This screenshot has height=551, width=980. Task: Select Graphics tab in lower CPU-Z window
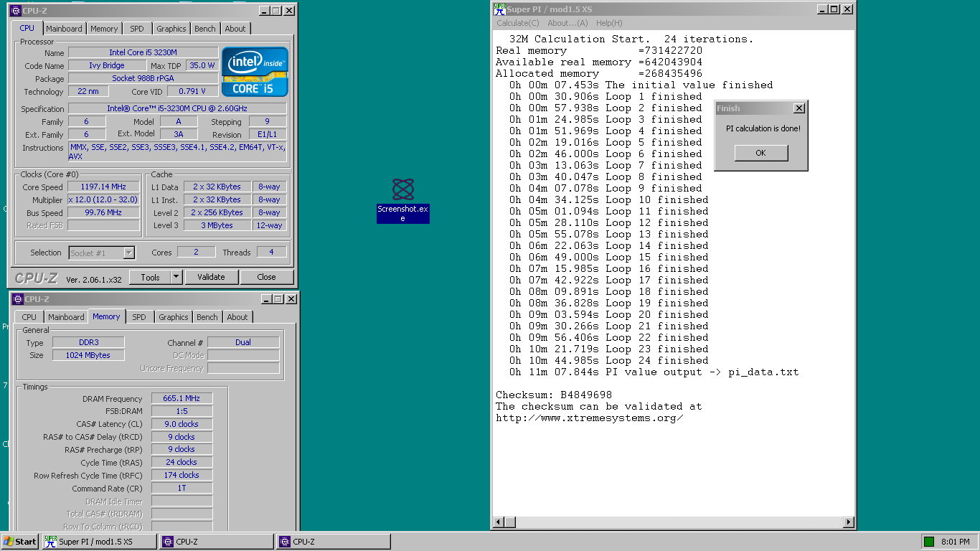point(174,317)
